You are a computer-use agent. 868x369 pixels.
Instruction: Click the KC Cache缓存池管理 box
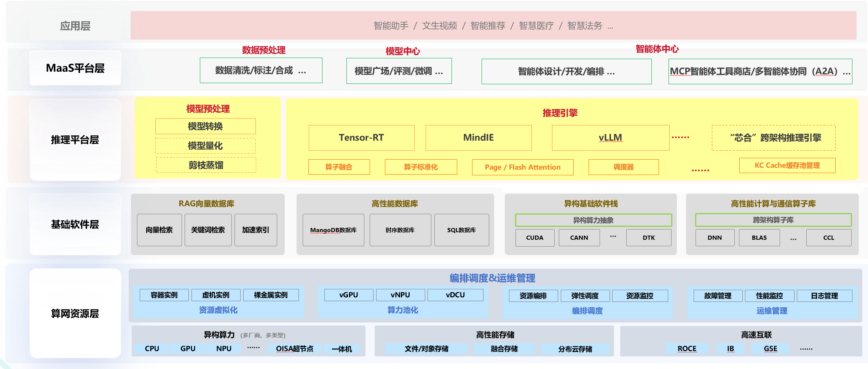(x=787, y=165)
